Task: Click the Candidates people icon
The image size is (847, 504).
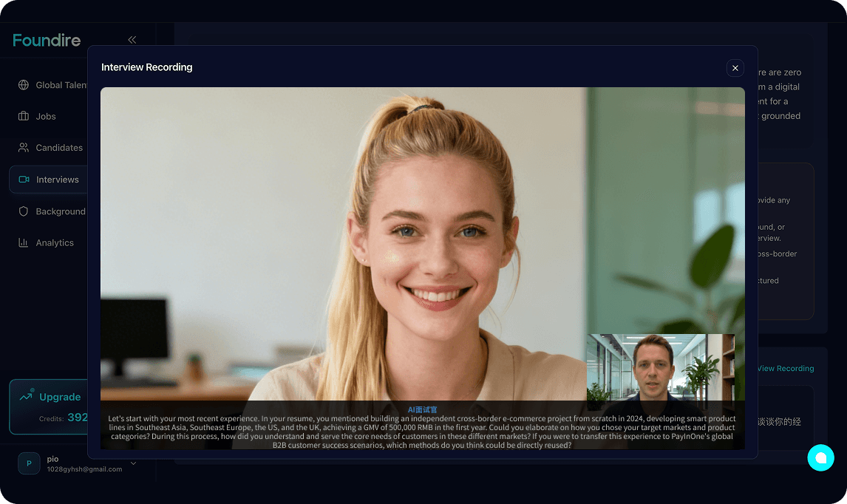Action: tap(23, 147)
